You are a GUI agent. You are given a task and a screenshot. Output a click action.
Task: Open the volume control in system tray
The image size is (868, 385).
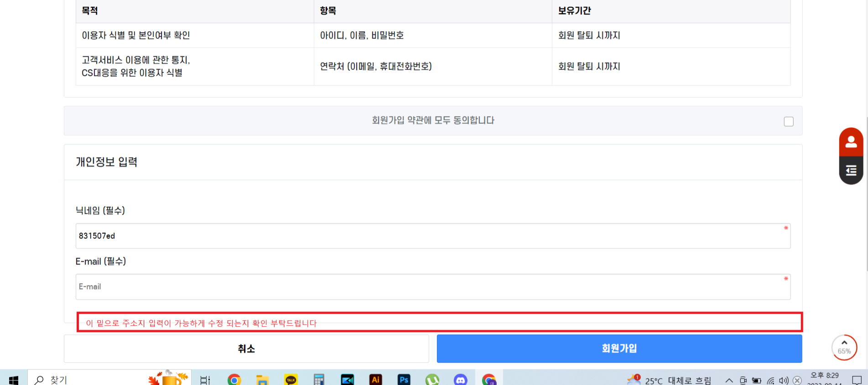784,380
